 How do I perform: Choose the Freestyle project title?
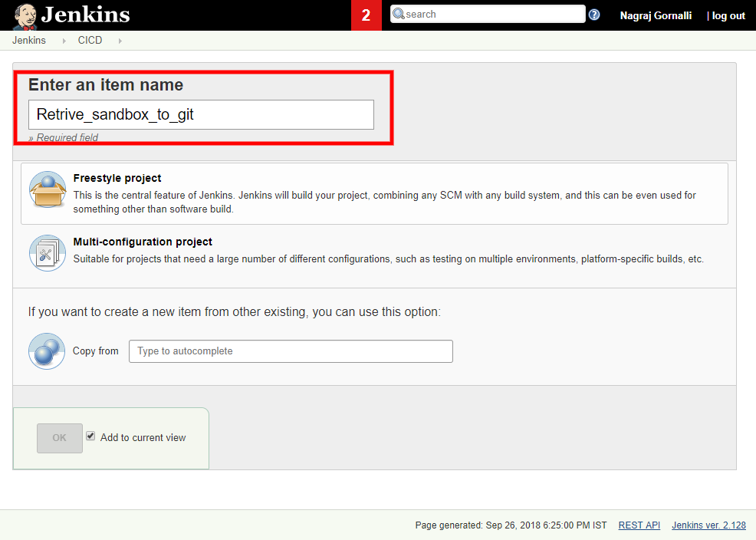pyautogui.click(x=117, y=178)
